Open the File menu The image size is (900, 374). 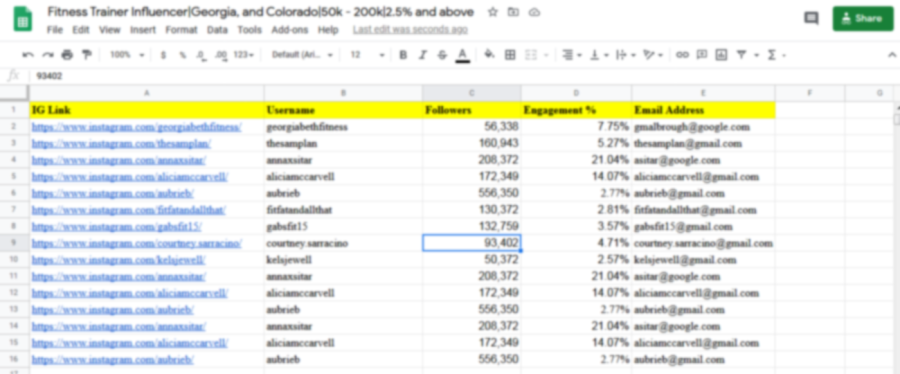(55, 30)
